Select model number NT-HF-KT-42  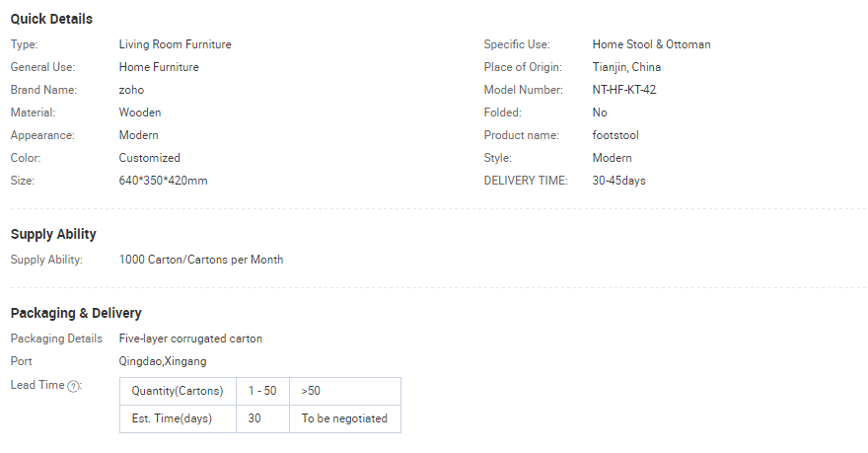pos(624,90)
